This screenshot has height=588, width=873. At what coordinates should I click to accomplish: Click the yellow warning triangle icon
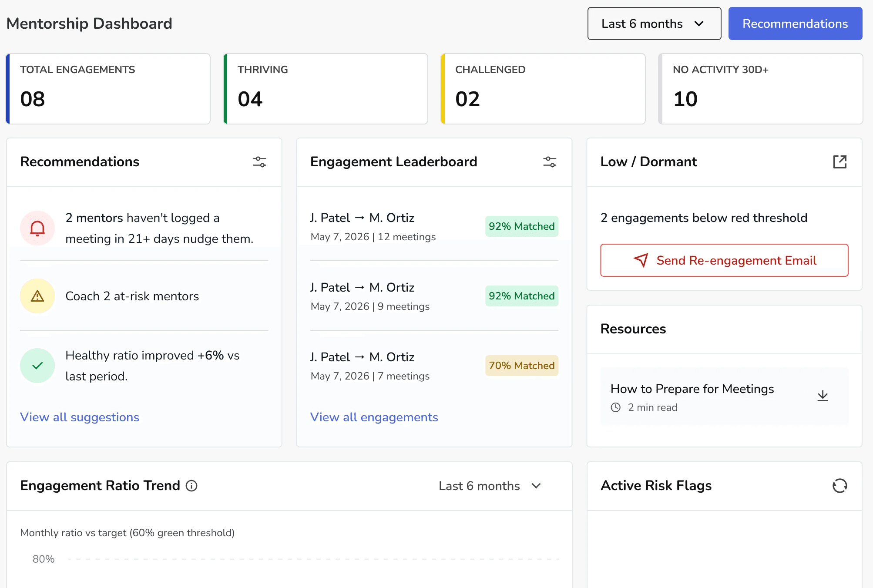pyautogui.click(x=37, y=296)
